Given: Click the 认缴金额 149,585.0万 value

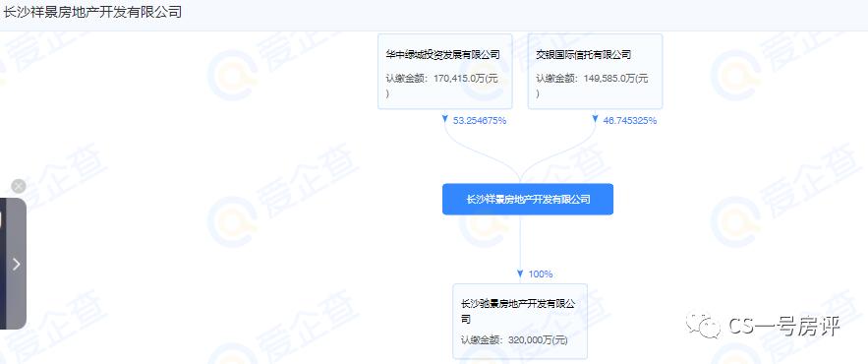Looking at the screenshot, I should [593, 86].
